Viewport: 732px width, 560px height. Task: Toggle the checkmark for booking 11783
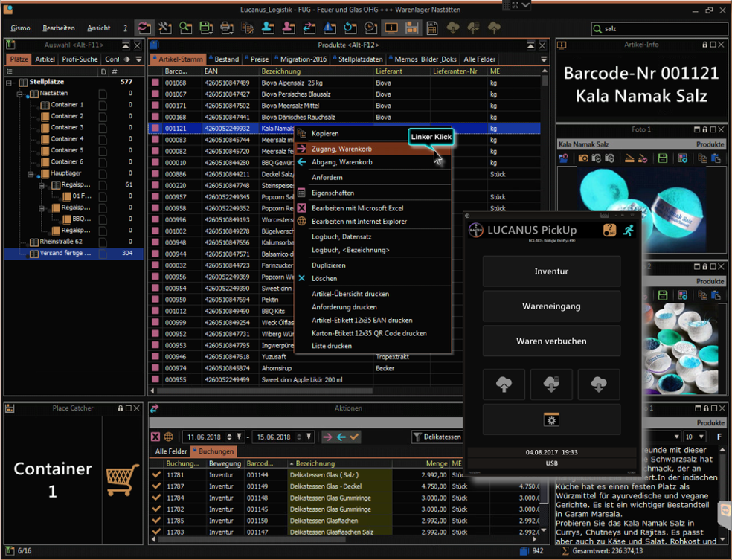tap(156, 532)
